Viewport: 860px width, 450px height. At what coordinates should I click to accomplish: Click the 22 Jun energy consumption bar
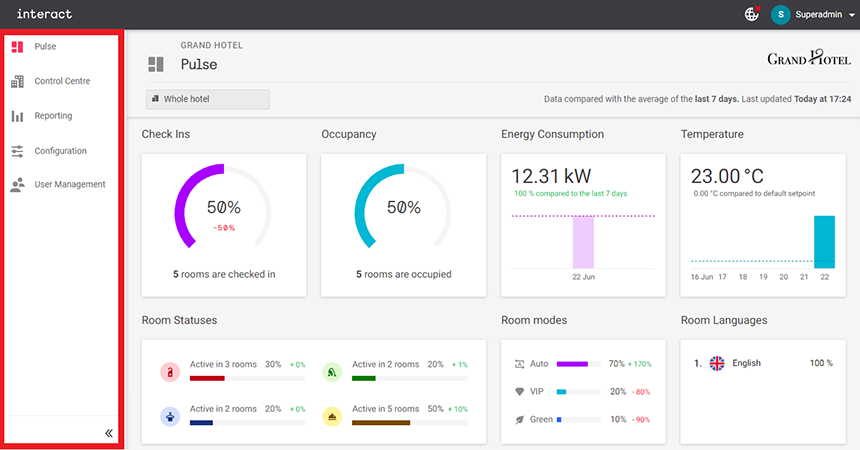[583, 241]
